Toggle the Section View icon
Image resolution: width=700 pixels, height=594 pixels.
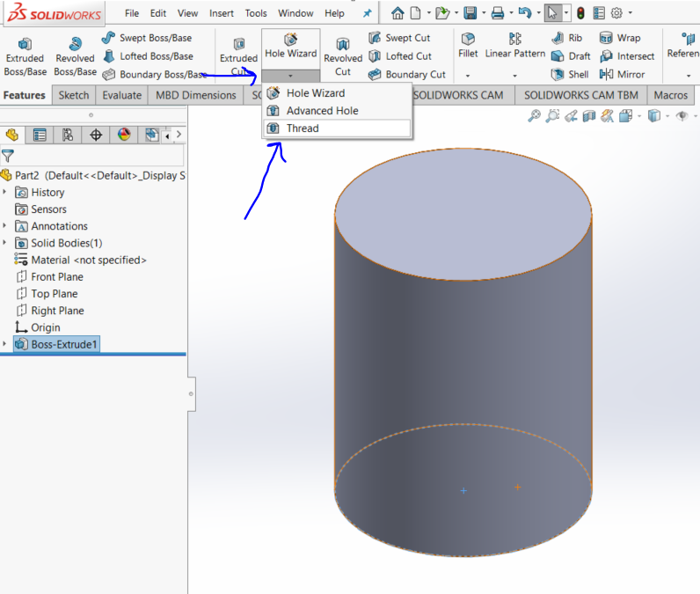click(x=589, y=116)
